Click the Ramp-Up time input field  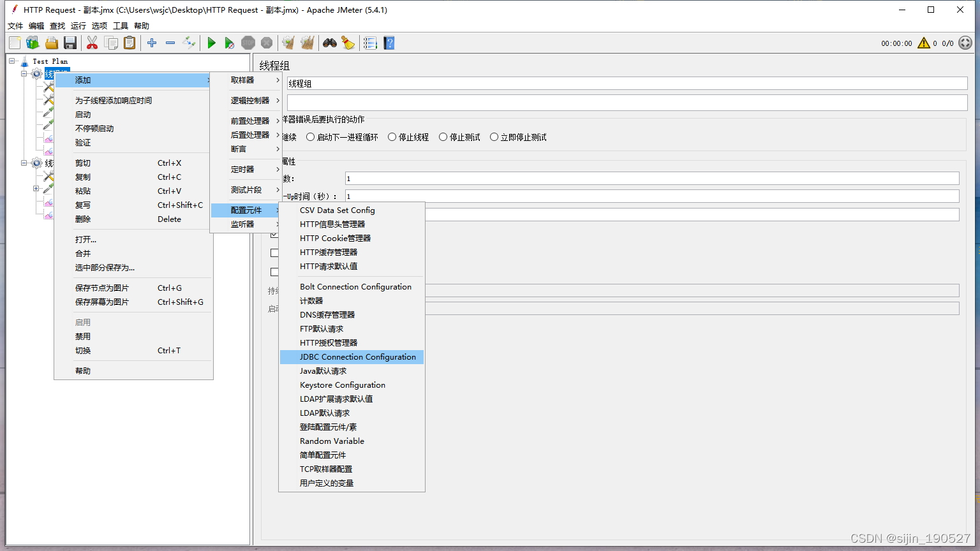point(652,196)
